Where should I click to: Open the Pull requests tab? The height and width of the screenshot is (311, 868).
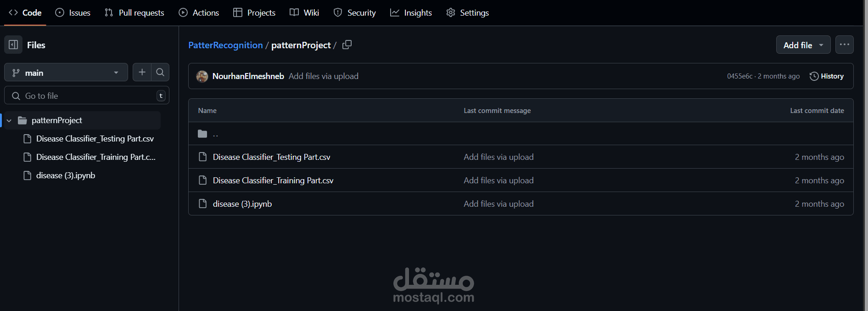tap(134, 13)
